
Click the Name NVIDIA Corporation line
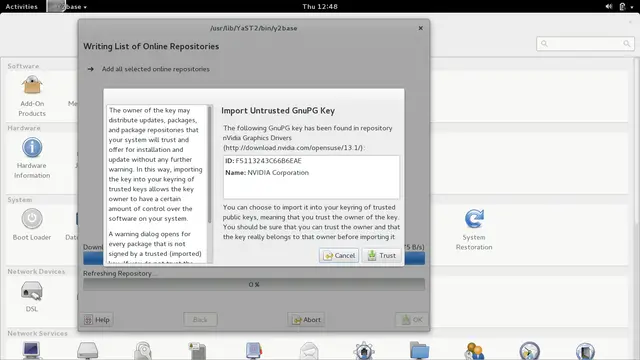(x=267, y=173)
